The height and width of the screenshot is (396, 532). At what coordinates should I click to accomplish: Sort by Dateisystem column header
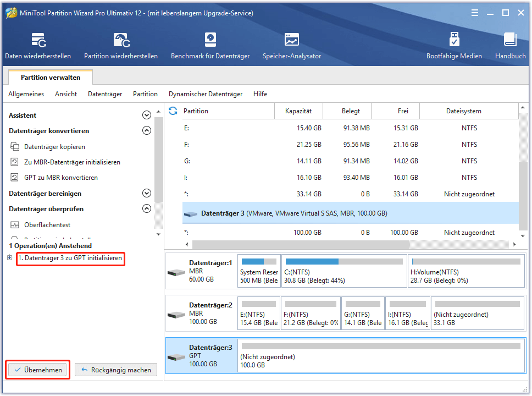click(469, 111)
